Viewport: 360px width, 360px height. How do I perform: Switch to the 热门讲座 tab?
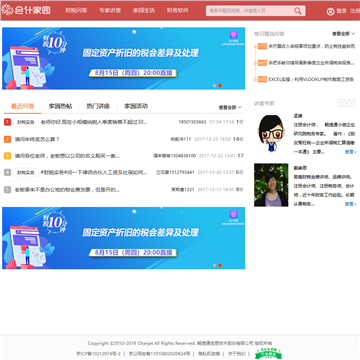pyautogui.click(x=98, y=106)
